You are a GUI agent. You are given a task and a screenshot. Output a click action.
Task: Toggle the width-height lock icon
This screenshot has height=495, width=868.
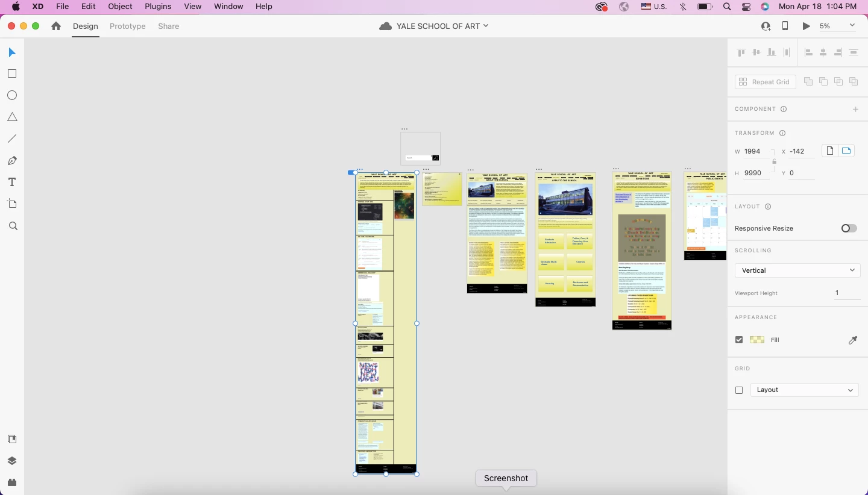click(x=774, y=161)
